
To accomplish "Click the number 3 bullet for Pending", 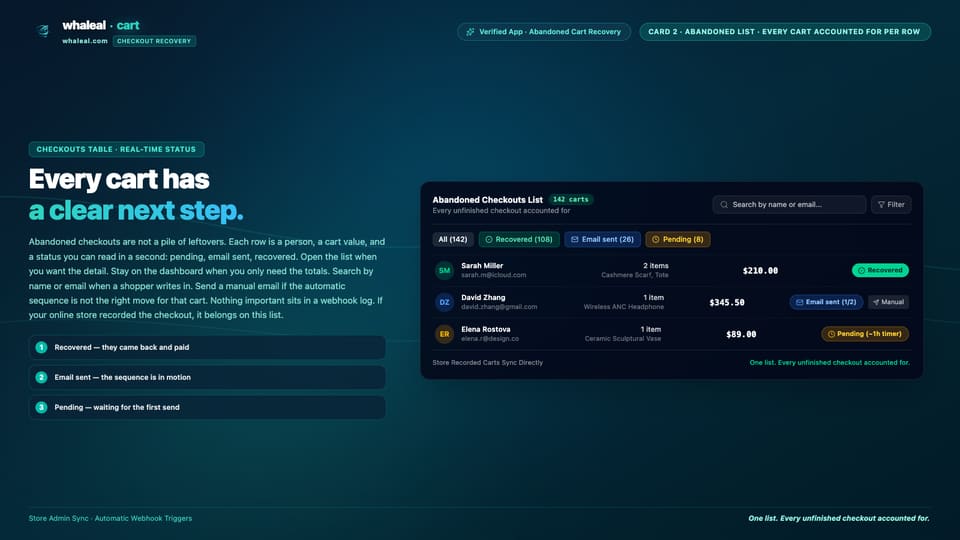I will [41, 407].
